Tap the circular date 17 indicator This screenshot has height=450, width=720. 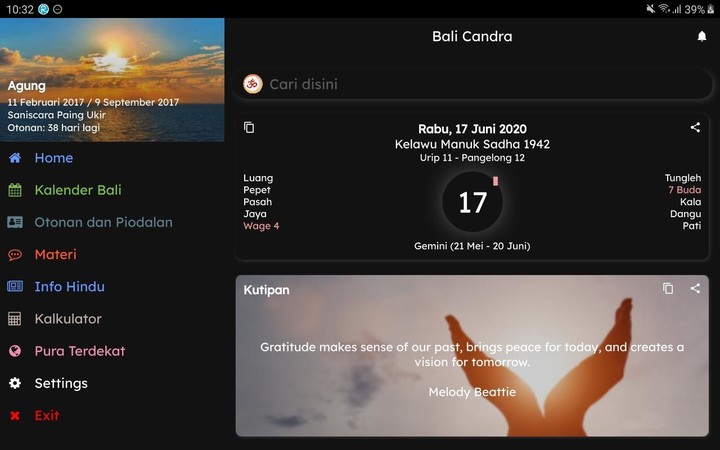[472, 202]
